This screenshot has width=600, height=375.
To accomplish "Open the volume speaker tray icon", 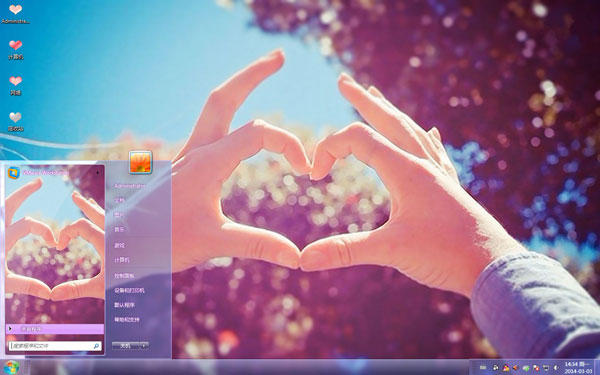I will 556,368.
